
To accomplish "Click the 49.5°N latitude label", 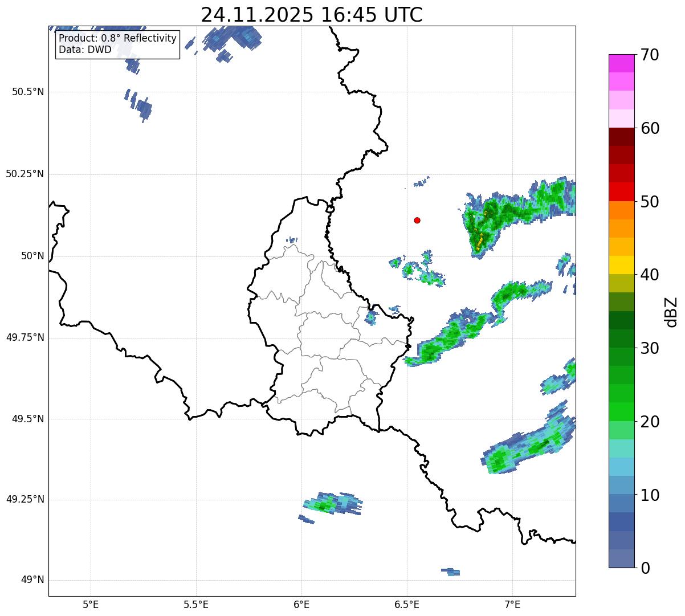I will [27, 419].
